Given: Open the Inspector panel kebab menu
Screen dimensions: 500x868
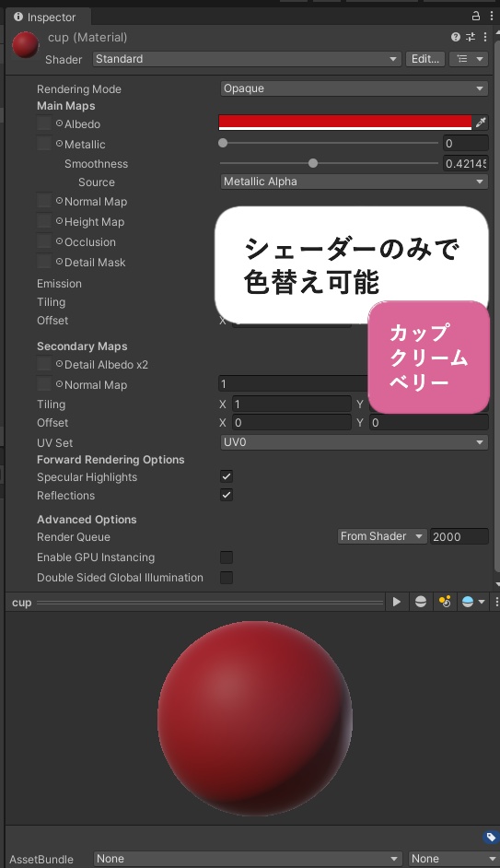Looking at the screenshot, I should tap(491, 16).
